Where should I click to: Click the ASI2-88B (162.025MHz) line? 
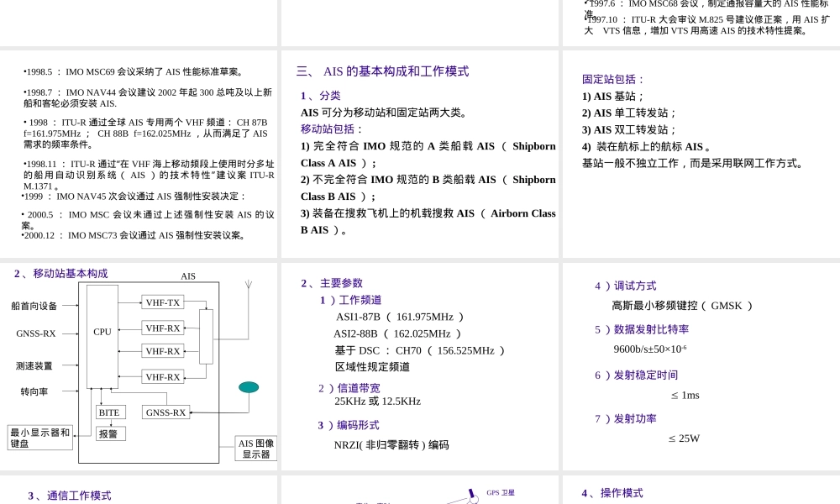tap(397, 333)
